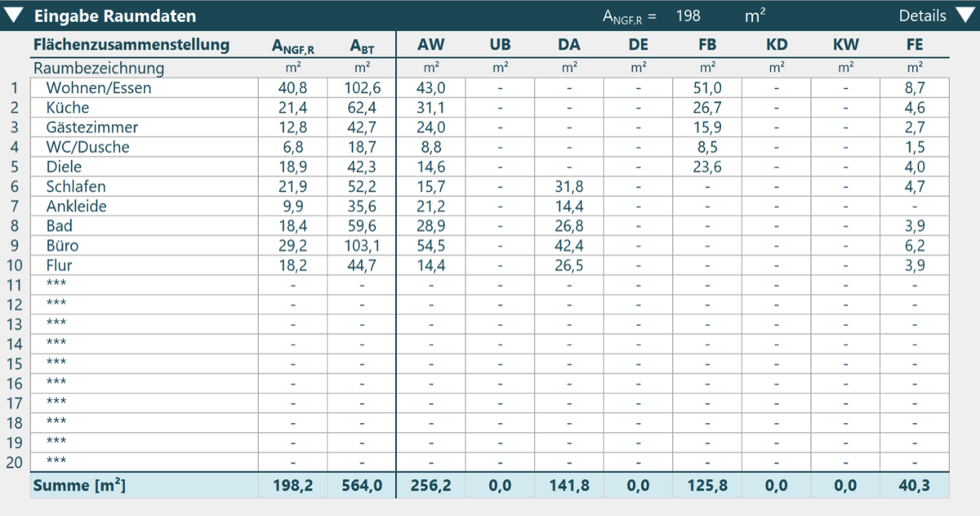The height and width of the screenshot is (516, 980).
Task: Select the Bad room name cell
Action: 145,225
